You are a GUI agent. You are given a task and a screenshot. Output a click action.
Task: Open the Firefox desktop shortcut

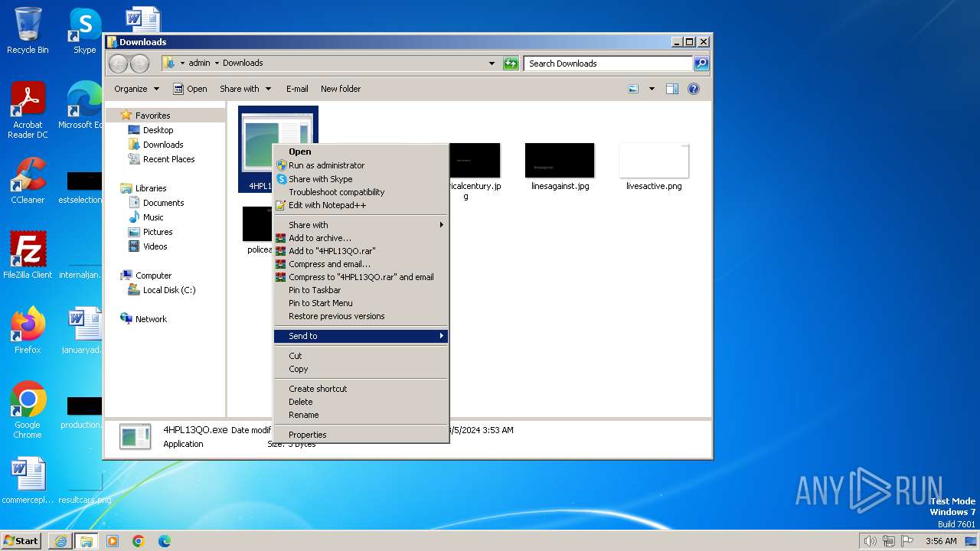point(28,330)
